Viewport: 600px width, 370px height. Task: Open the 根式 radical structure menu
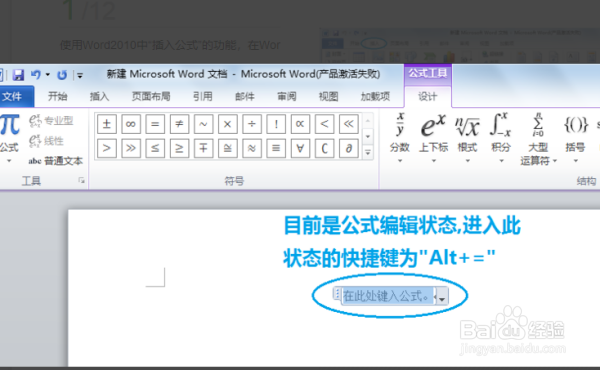point(467,138)
